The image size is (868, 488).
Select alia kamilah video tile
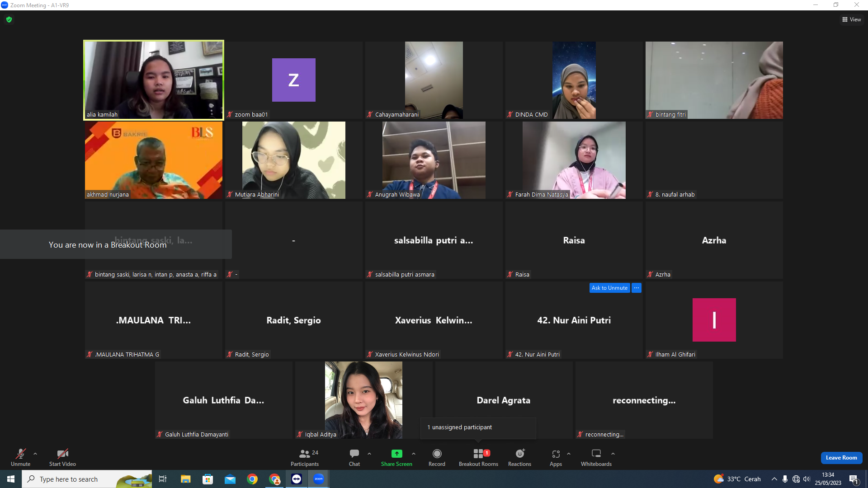[x=154, y=80]
